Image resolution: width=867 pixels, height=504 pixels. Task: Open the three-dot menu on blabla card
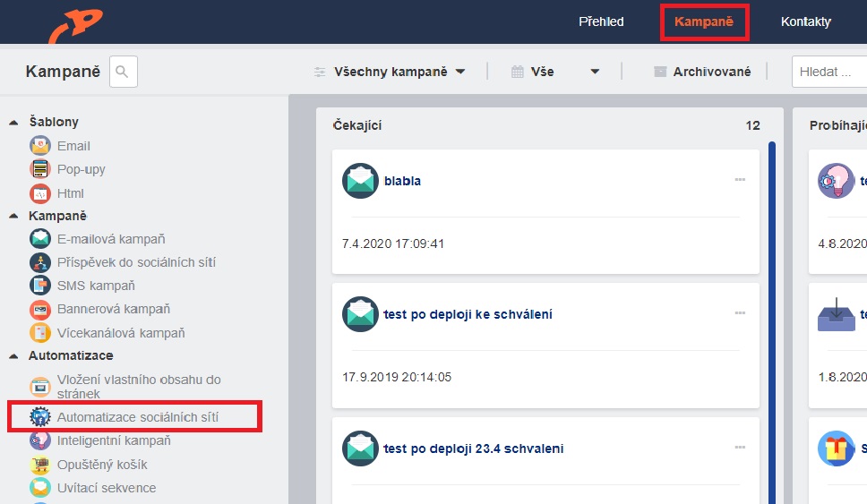pos(740,180)
